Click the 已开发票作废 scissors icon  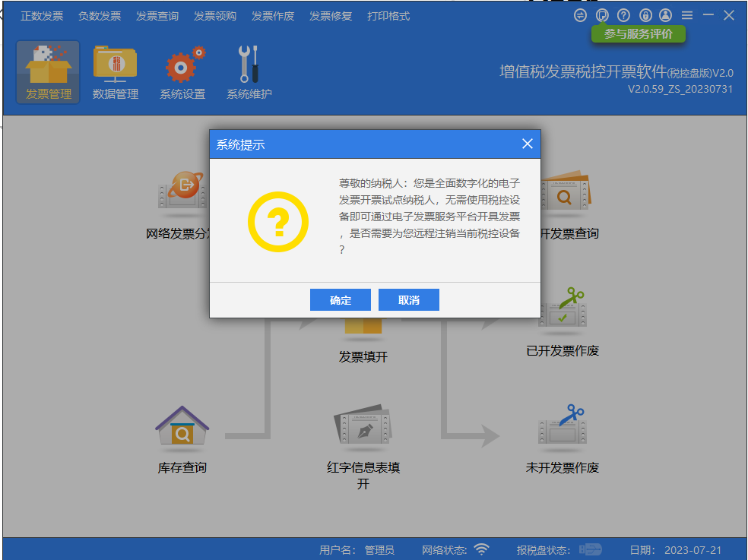point(563,308)
